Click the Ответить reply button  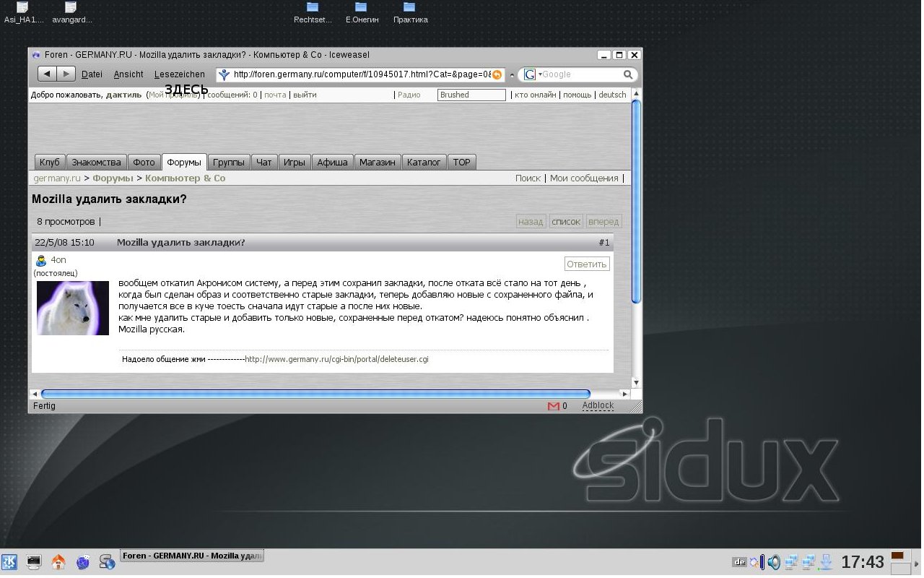click(x=587, y=264)
